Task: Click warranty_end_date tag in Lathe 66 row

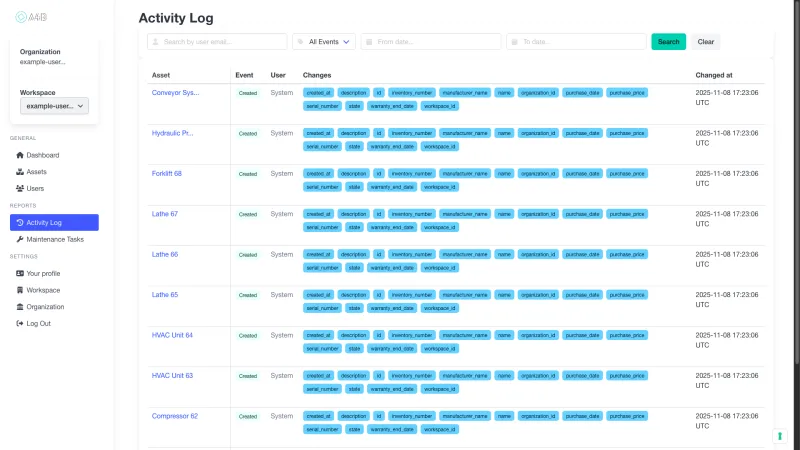Action: 392,268
